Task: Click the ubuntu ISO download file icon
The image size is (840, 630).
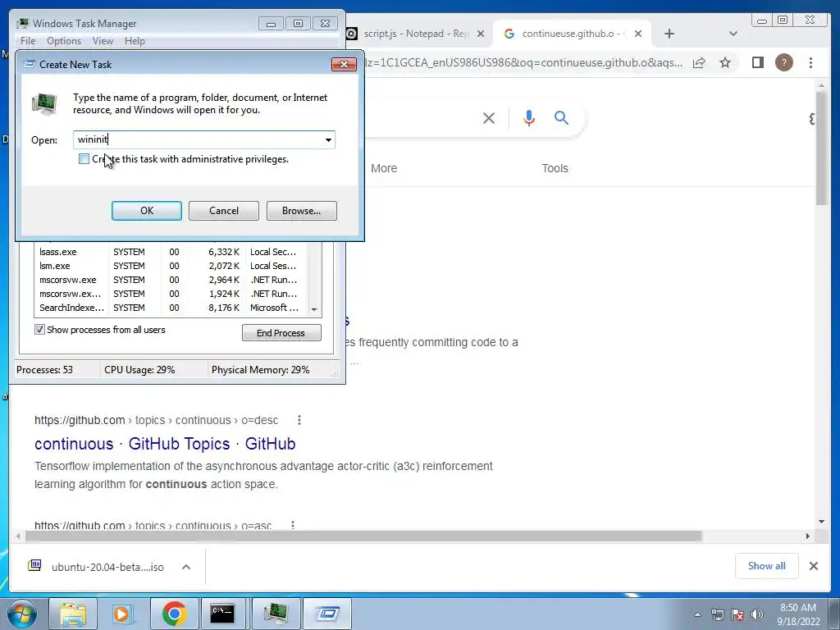Action: pos(34,566)
